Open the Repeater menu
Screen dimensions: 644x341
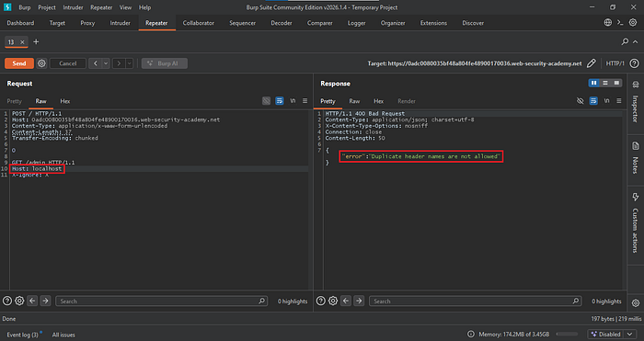tap(101, 7)
